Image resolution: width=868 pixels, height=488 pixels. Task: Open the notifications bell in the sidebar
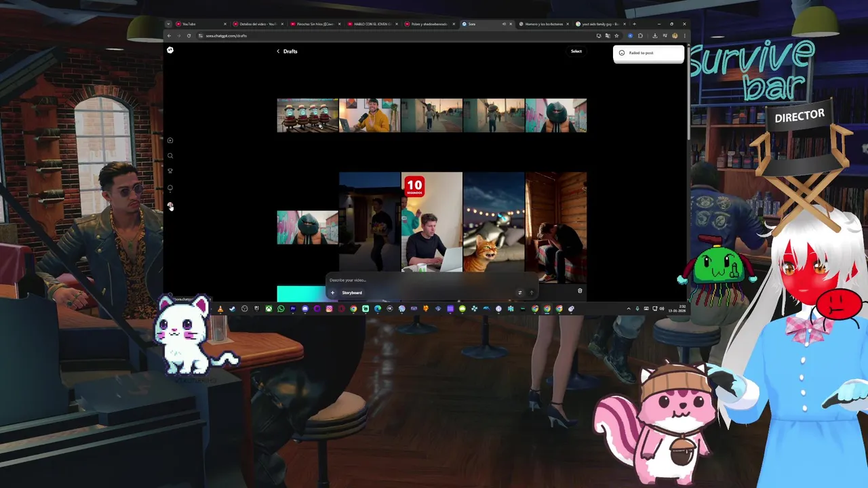coord(170,188)
